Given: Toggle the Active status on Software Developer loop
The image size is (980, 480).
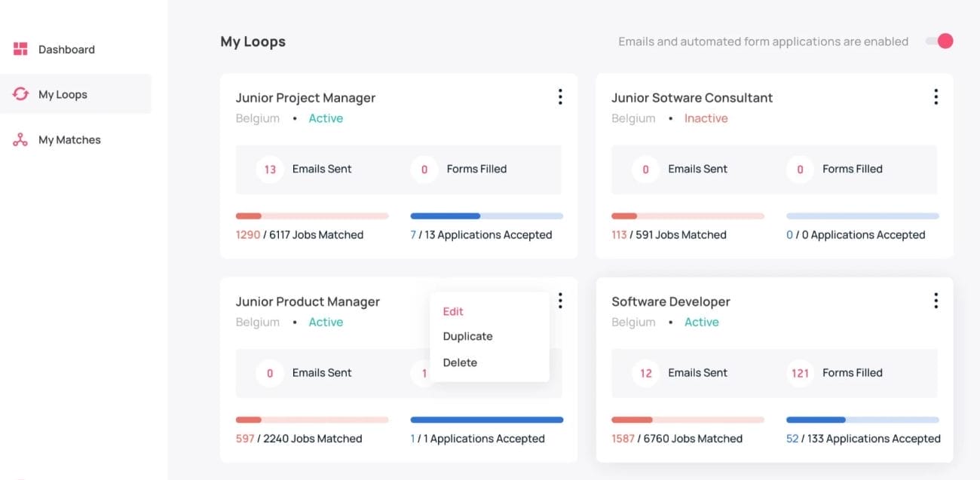Looking at the screenshot, I should [x=702, y=322].
